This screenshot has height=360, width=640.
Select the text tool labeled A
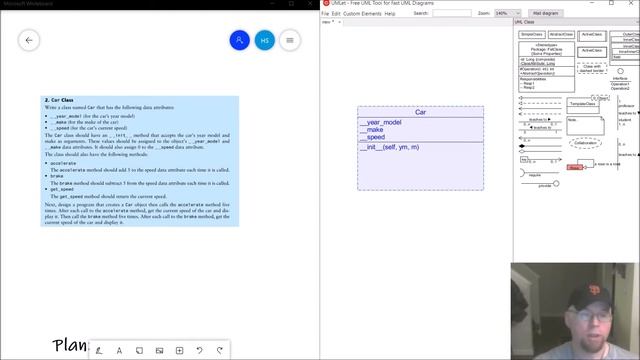tap(119, 350)
